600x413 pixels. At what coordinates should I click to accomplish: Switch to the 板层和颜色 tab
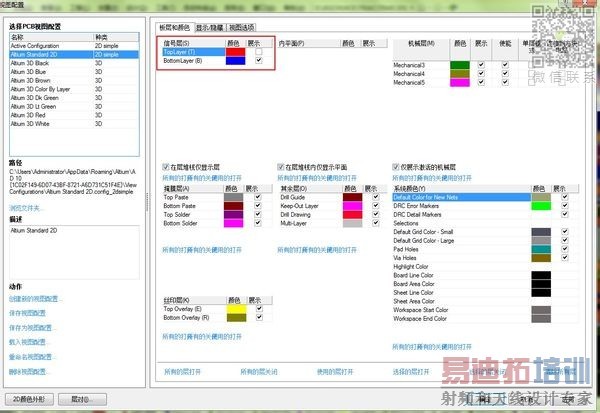174,28
